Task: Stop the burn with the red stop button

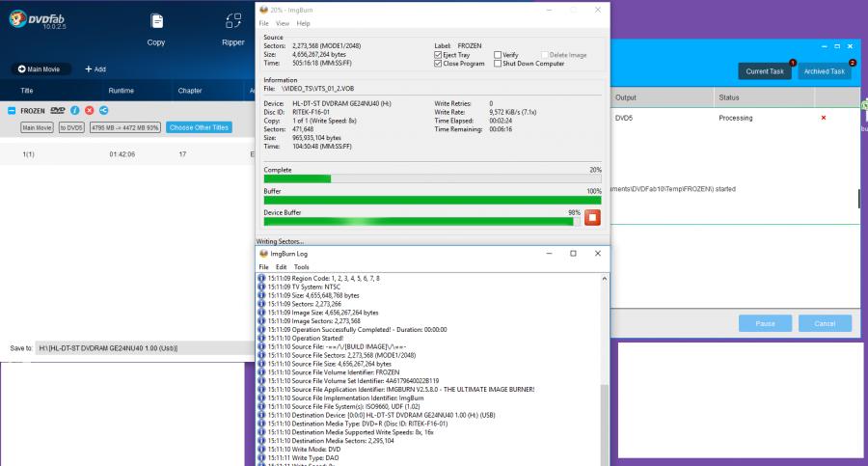Action: (x=592, y=217)
